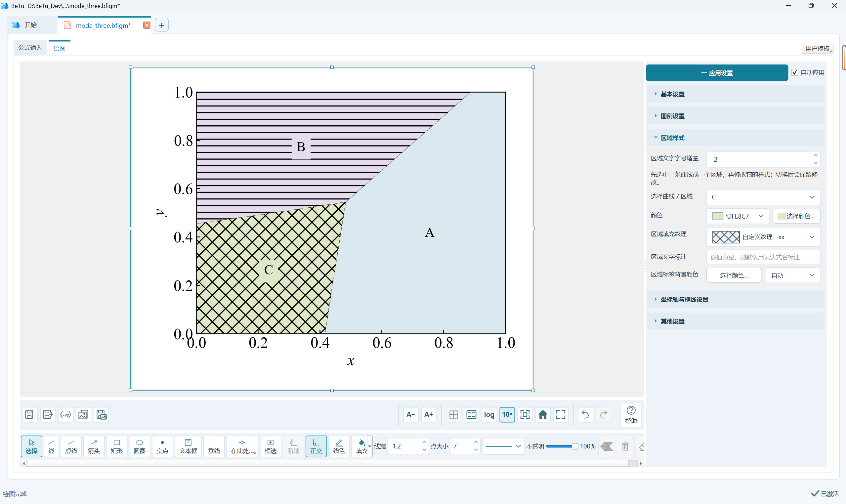Switch to the 开始 tab
The height and width of the screenshot is (504, 846).
coord(31,25)
